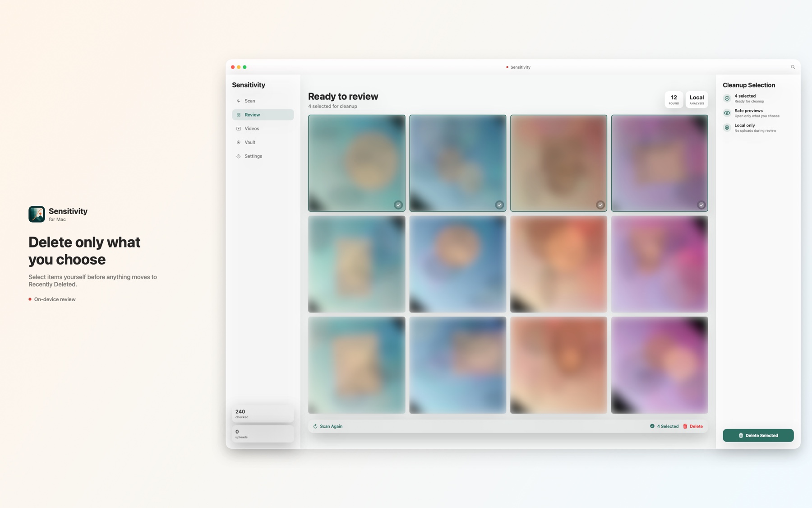Click the '240 checked' stat card
The height and width of the screenshot is (508, 812).
point(263,414)
